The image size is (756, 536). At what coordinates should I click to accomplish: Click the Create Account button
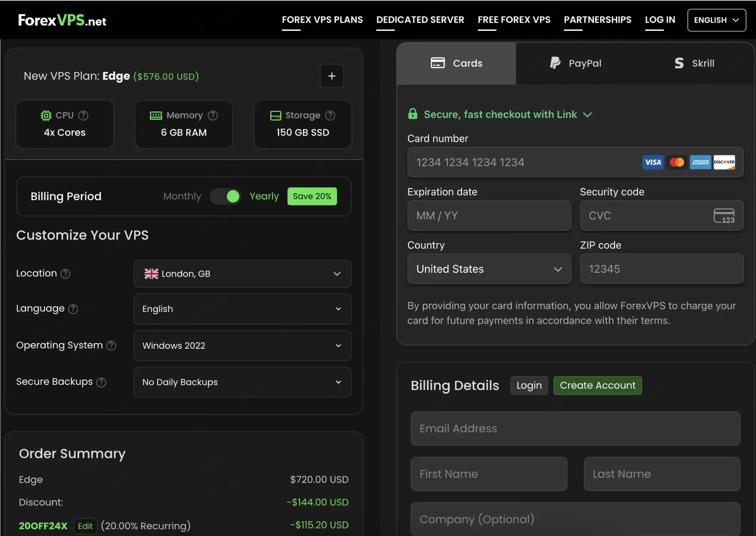(x=598, y=386)
